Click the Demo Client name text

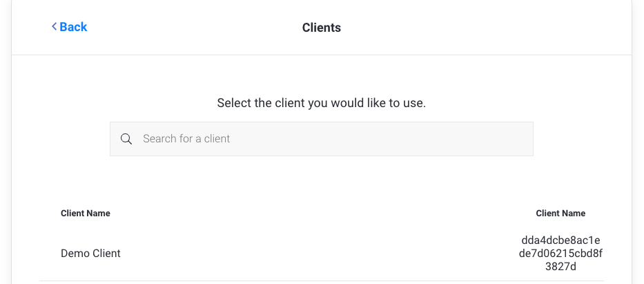[90, 254]
